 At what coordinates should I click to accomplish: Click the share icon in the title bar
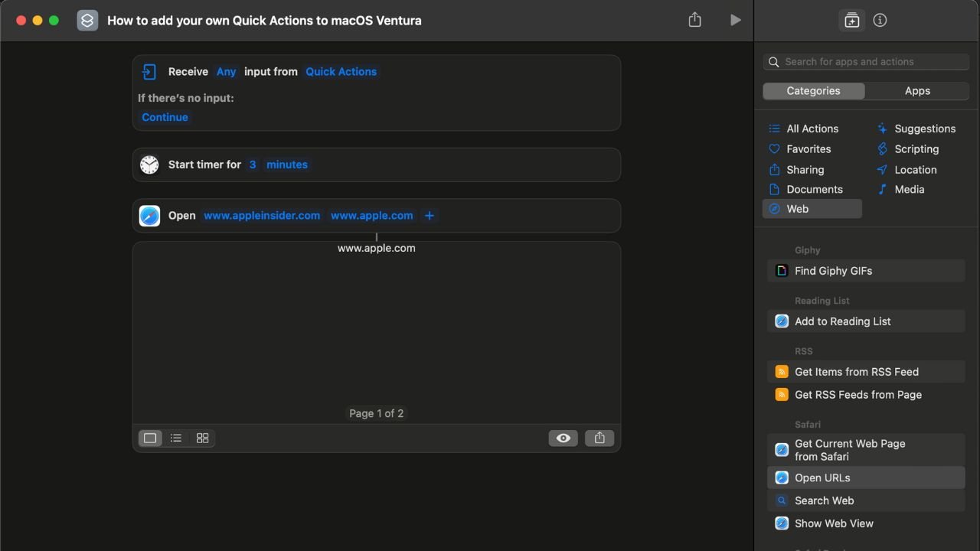coord(694,20)
